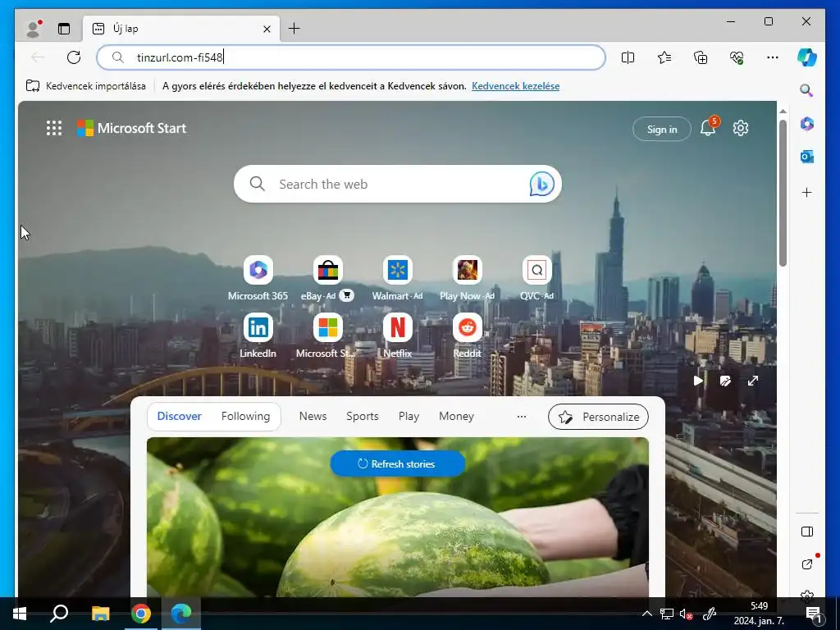
Task: Open the Play feed tab
Action: 409,416
